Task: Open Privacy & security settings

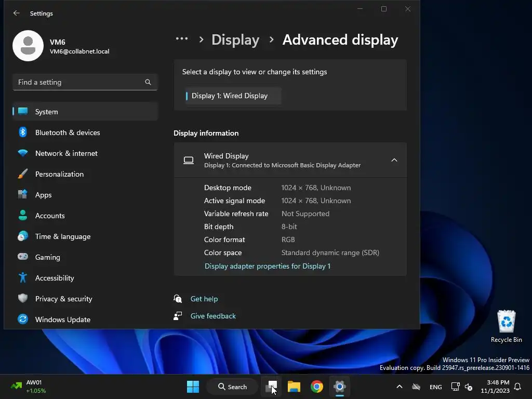Action: click(x=85, y=299)
